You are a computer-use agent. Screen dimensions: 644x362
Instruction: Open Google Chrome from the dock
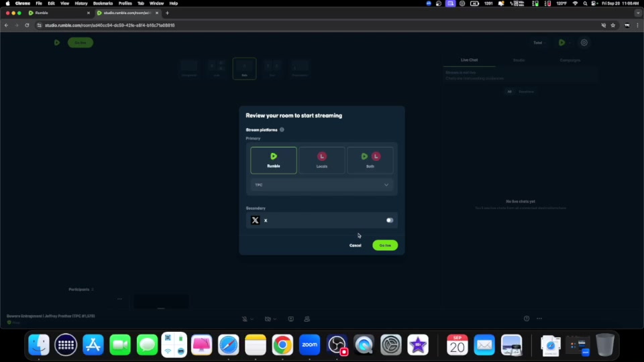(x=282, y=345)
